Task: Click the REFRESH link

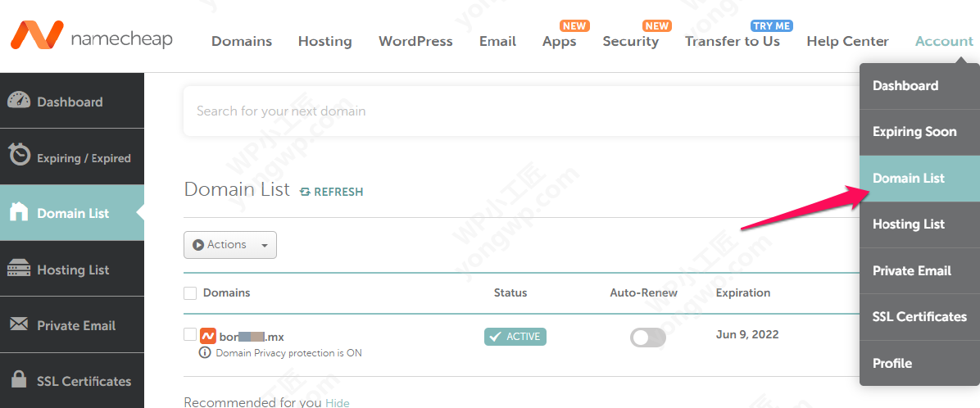Action: click(332, 192)
